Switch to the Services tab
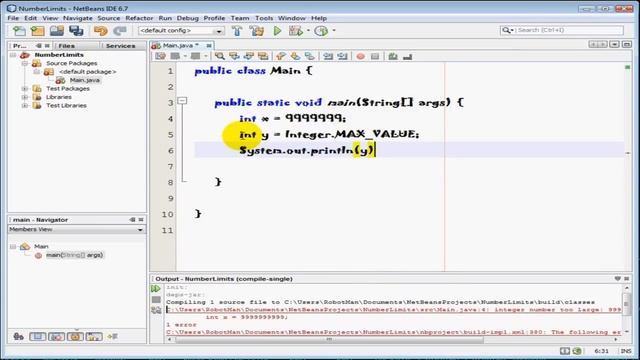The height and width of the screenshot is (360, 640). (x=120, y=46)
